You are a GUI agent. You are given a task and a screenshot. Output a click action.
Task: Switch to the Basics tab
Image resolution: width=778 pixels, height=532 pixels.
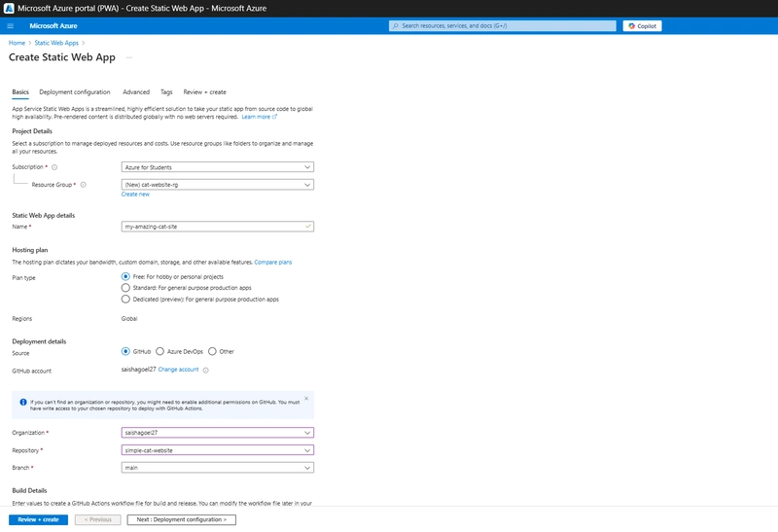tap(20, 92)
